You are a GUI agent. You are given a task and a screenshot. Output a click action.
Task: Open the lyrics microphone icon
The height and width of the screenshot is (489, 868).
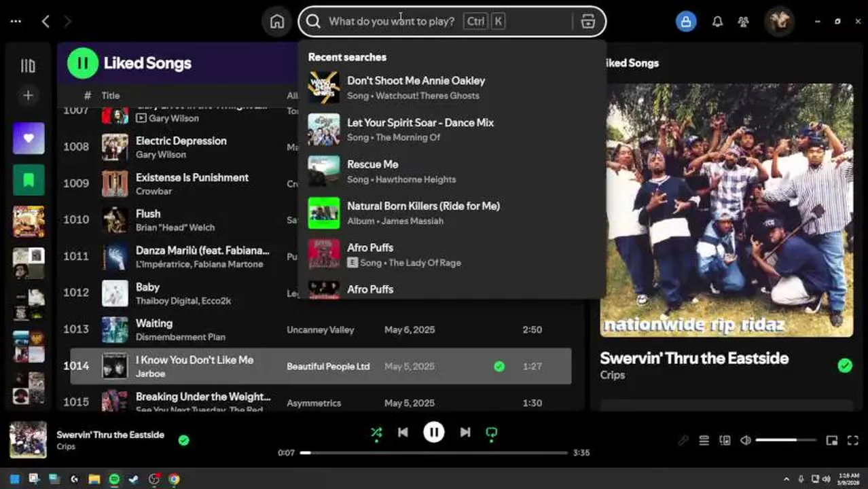683,441
